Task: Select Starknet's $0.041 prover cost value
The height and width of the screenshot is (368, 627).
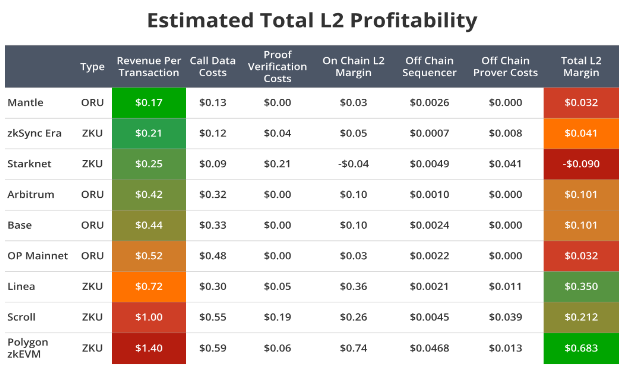Action: pos(505,164)
